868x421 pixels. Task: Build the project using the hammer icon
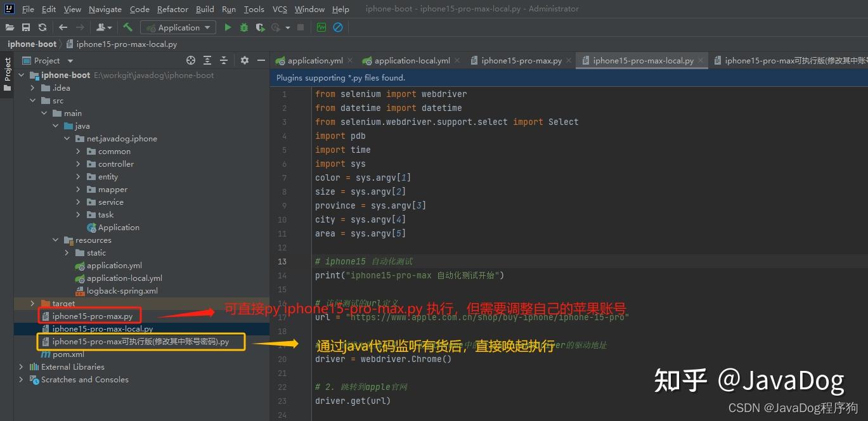tap(127, 27)
